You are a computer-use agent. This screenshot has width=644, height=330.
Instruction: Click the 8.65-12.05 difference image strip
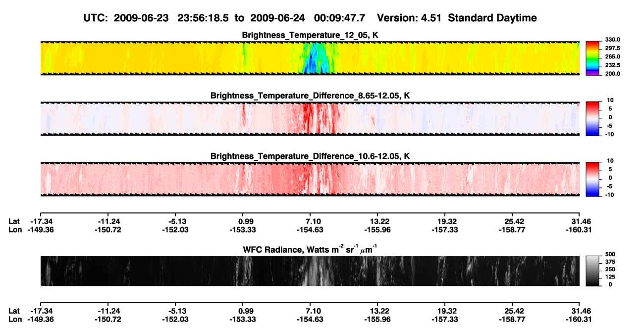(x=310, y=118)
